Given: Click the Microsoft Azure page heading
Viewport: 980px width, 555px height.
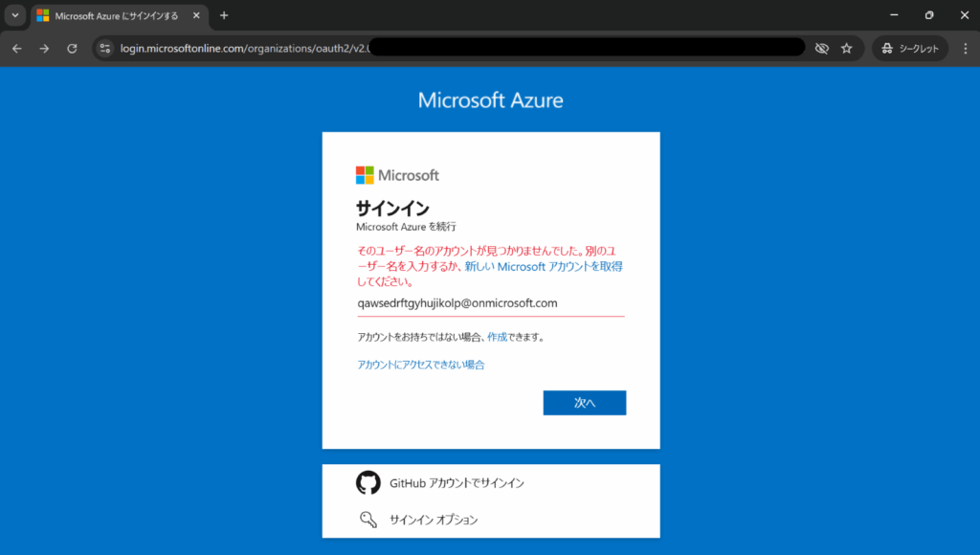Looking at the screenshot, I should click(x=491, y=100).
